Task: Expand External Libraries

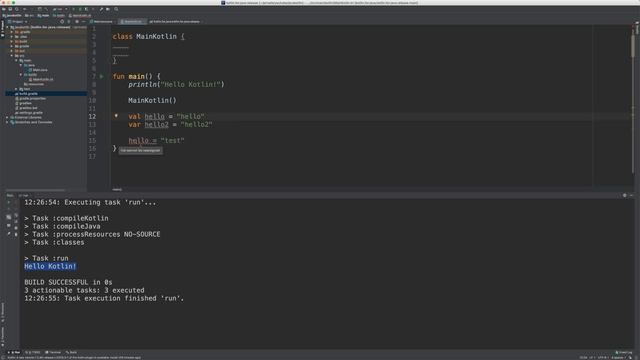Action: tap(7, 117)
